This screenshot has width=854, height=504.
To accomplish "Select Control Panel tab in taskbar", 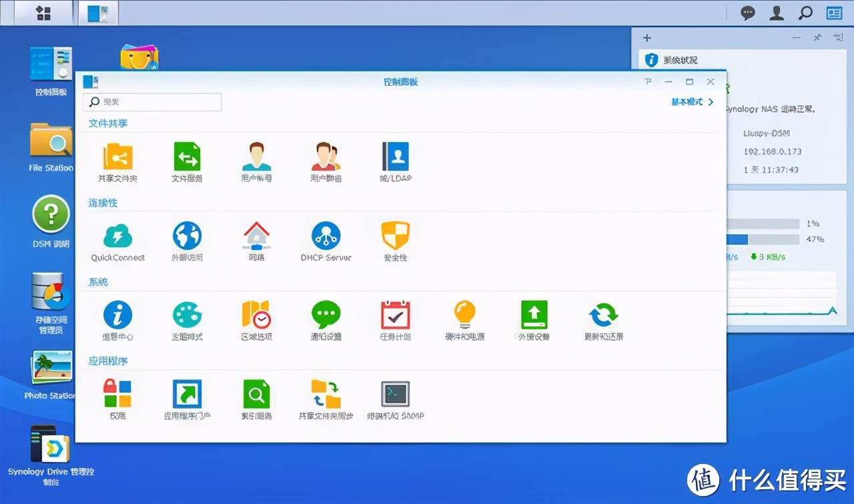I will coord(98,13).
